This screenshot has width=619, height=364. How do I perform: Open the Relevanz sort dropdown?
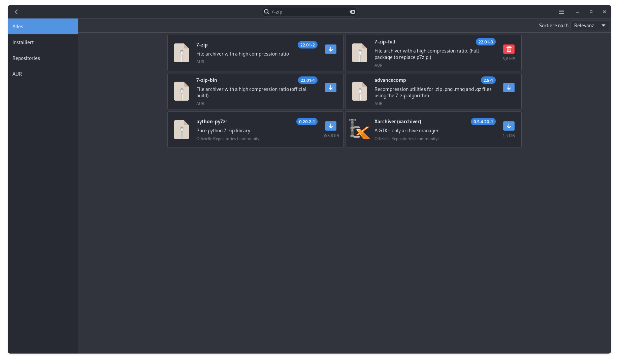pyautogui.click(x=589, y=26)
